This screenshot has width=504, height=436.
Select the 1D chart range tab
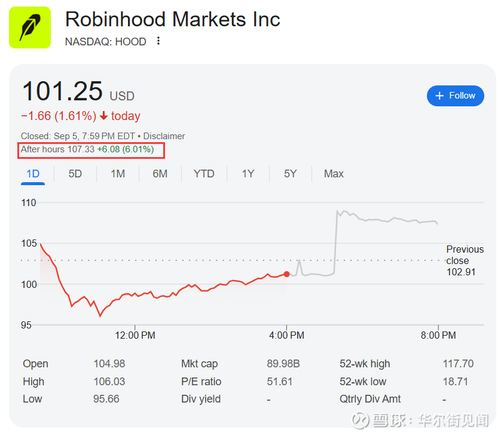pos(33,174)
